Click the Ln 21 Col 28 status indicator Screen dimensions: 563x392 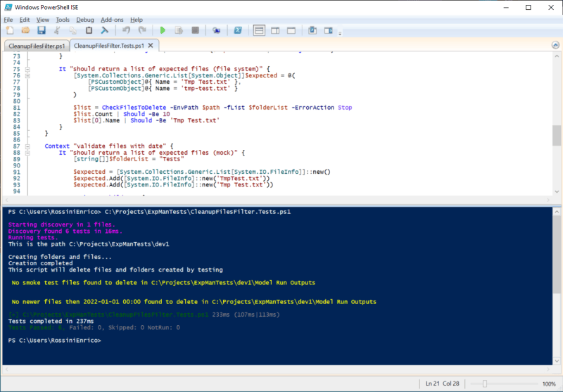click(x=442, y=384)
